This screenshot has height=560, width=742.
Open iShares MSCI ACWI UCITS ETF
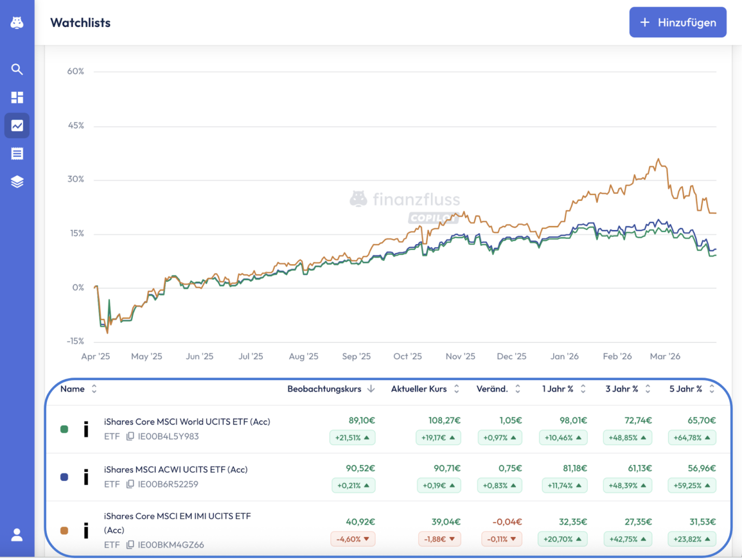click(x=176, y=469)
